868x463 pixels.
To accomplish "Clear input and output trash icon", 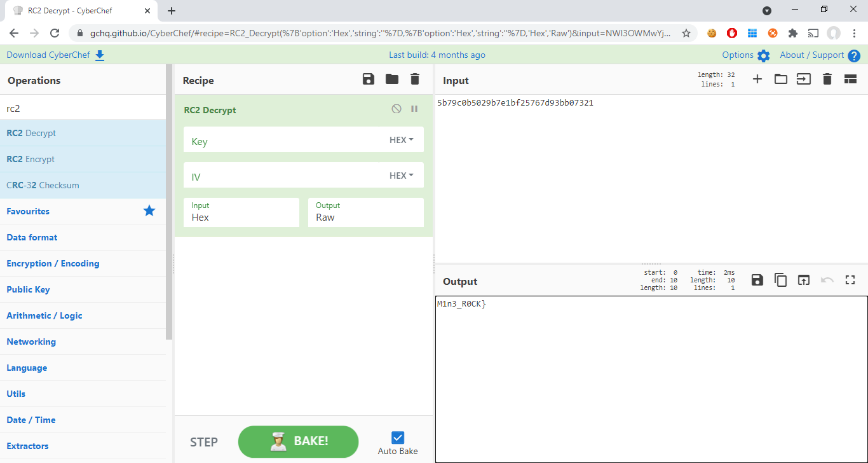I will tap(827, 79).
